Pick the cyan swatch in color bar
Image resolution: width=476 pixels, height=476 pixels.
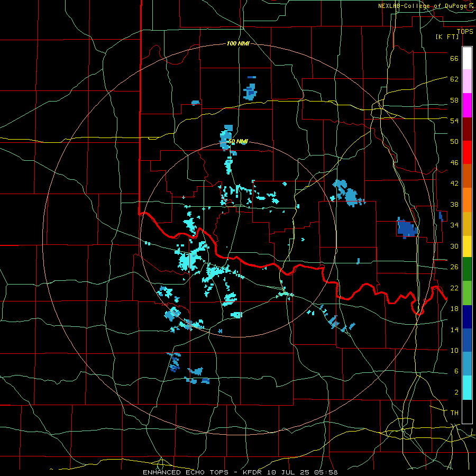point(467,388)
